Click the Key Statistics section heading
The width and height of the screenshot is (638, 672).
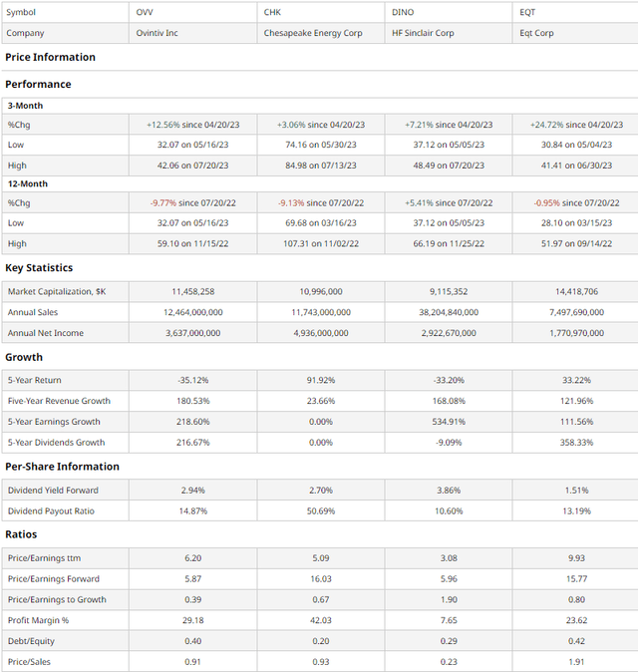pos(39,268)
